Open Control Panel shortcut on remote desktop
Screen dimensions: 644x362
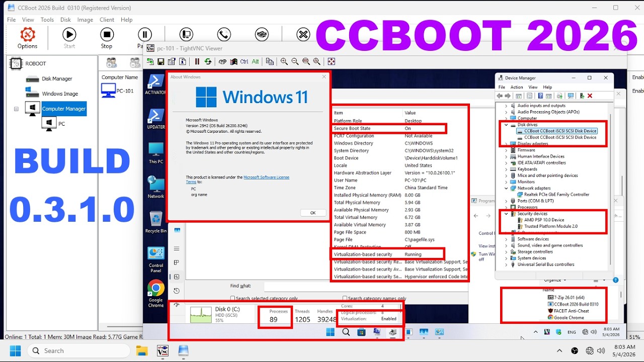point(155,259)
